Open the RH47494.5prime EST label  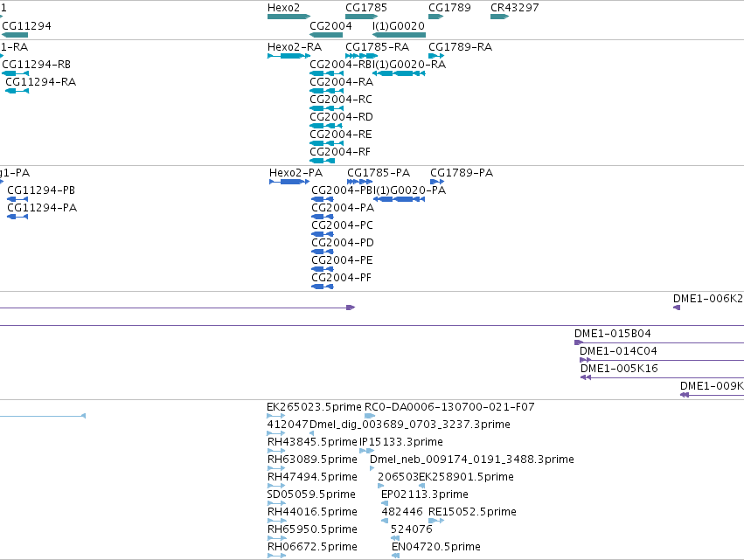[x=312, y=476]
